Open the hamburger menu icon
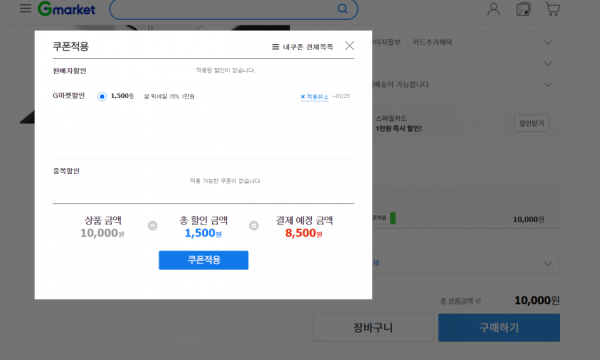The height and width of the screenshot is (360, 600). (25, 8)
